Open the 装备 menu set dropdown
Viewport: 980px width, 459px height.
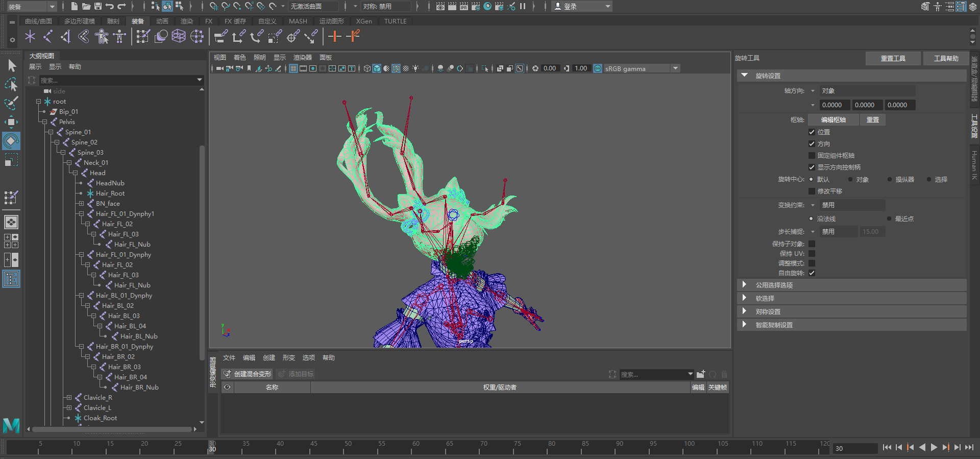(x=32, y=6)
